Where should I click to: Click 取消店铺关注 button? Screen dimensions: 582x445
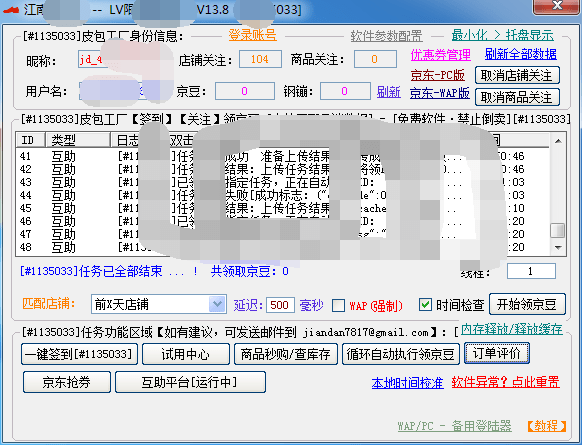pyautogui.click(x=517, y=76)
